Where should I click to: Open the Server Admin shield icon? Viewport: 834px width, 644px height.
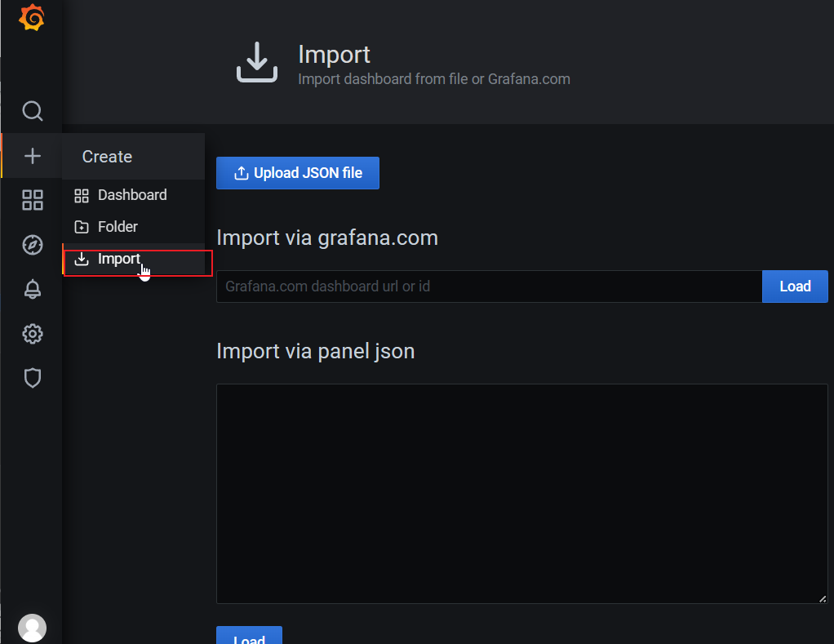[x=33, y=378]
